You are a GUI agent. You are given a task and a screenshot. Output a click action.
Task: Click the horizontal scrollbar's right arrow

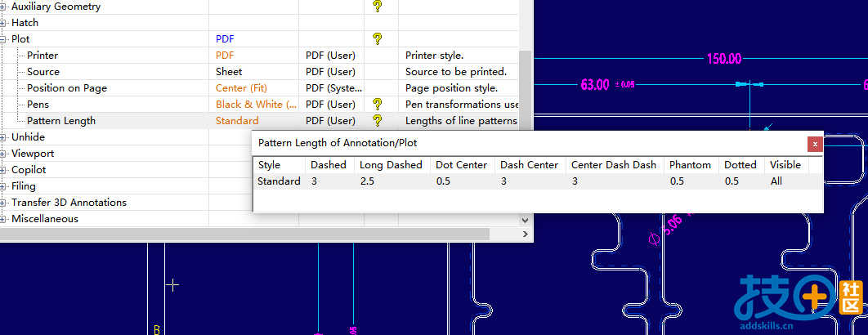pos(525,234)
